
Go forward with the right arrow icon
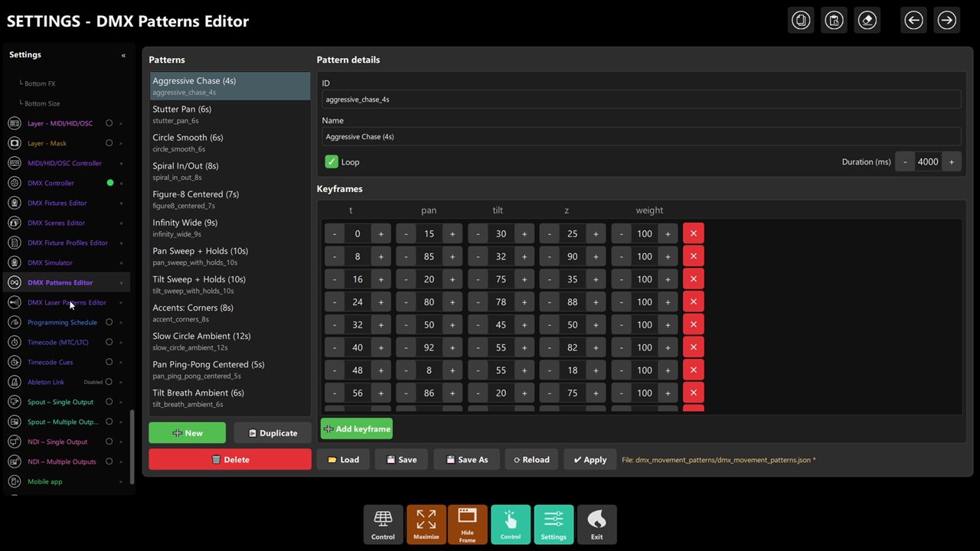(946, 21)
